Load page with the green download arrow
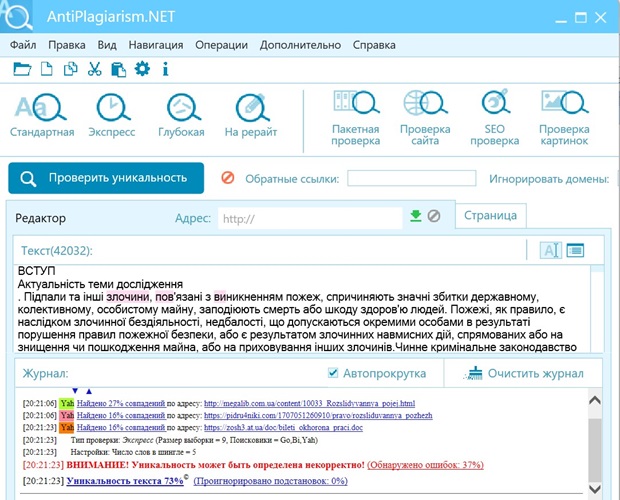The image size is (620, 500). (416, 216)
